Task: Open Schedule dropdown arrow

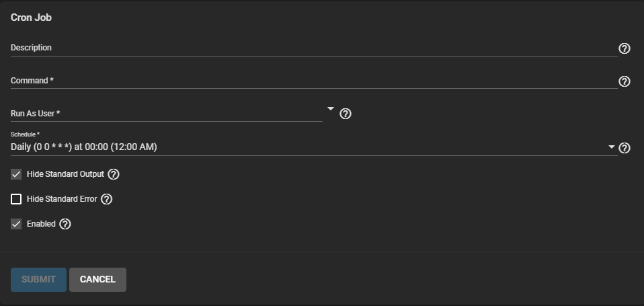Action: pyautogui.click(x=611, y=147)
